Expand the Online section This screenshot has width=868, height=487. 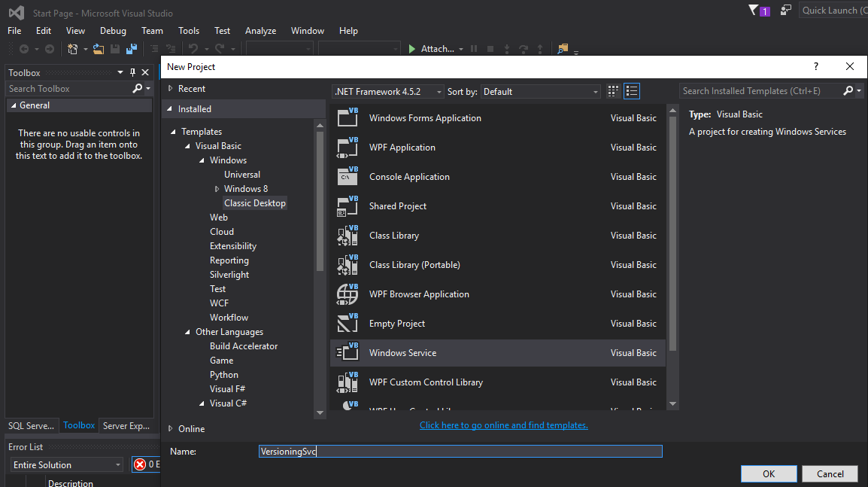coord(171,428)
